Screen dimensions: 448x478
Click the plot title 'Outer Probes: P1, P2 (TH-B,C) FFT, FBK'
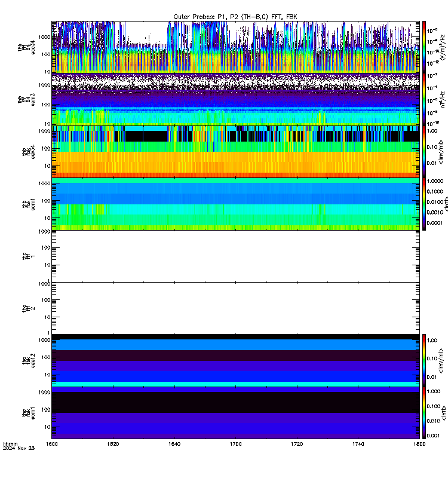tap(235, 17)
